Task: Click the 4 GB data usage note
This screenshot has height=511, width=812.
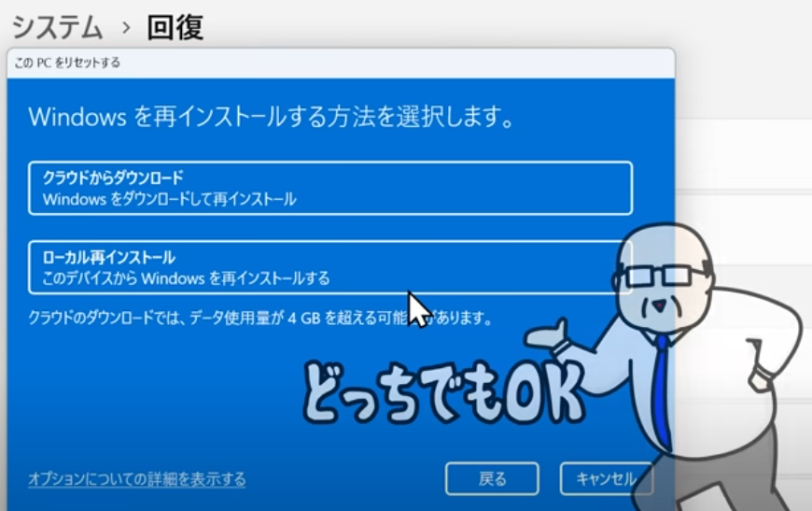Action: 260,318
